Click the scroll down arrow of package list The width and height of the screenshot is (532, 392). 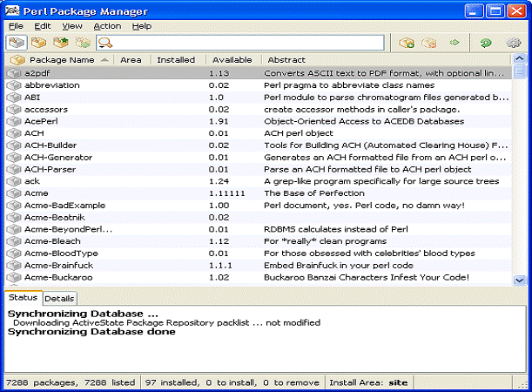tap(520, 280)
